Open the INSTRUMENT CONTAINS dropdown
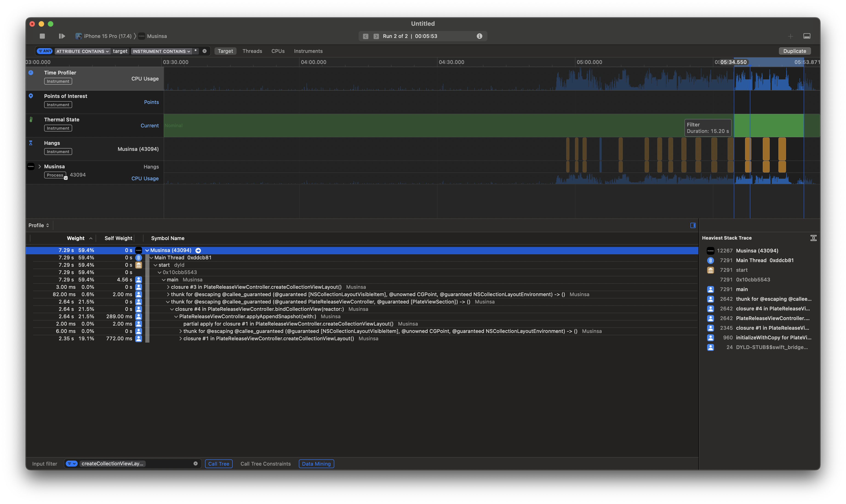 [162, 51]
